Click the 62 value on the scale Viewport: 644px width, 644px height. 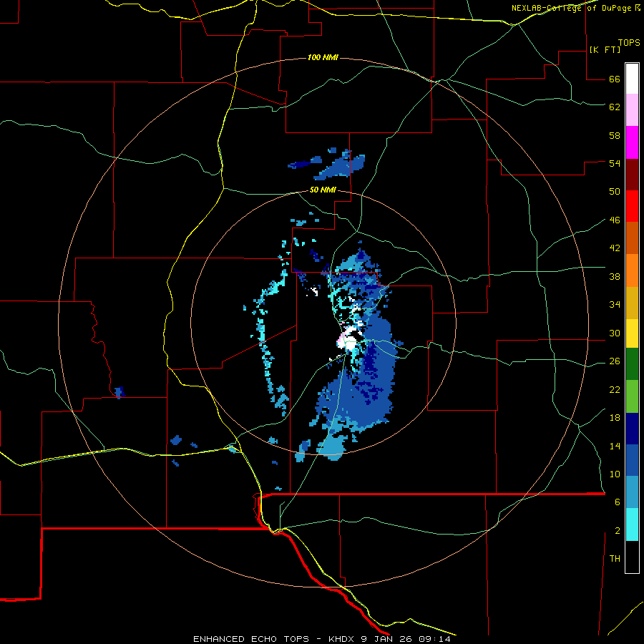pos(615,107)
